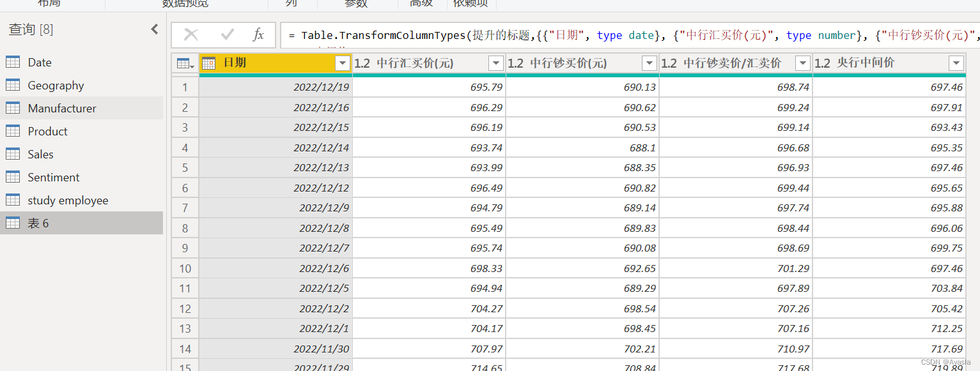Click cell 703.84 in row 11

click(x=889, y=289)
